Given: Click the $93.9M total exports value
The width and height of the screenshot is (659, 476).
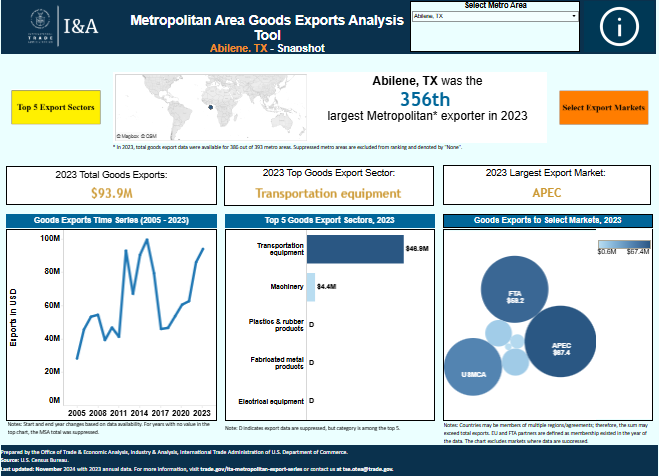Looking at the screenshot, I should coord(112,193).
